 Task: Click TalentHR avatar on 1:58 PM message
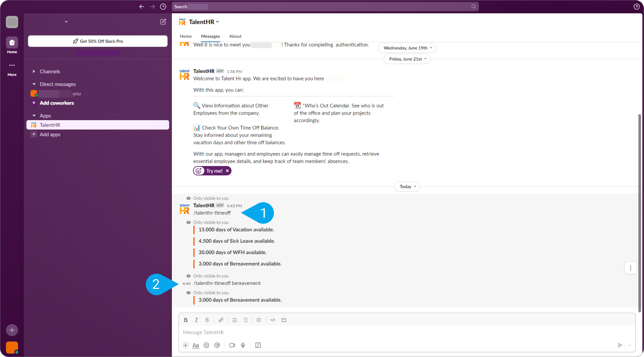click(x=184, y=74)
